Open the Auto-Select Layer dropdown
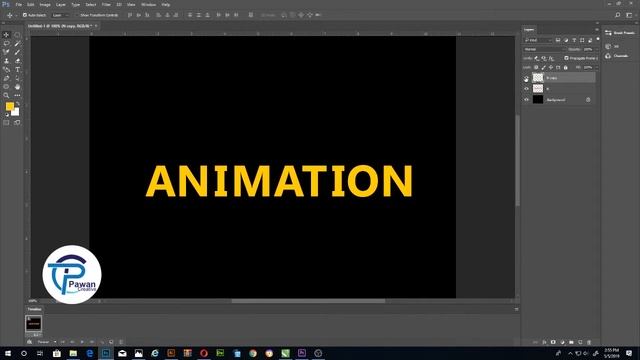Image resolution: width=640 pixels, height=360 pixels. [x=60, y=15]
